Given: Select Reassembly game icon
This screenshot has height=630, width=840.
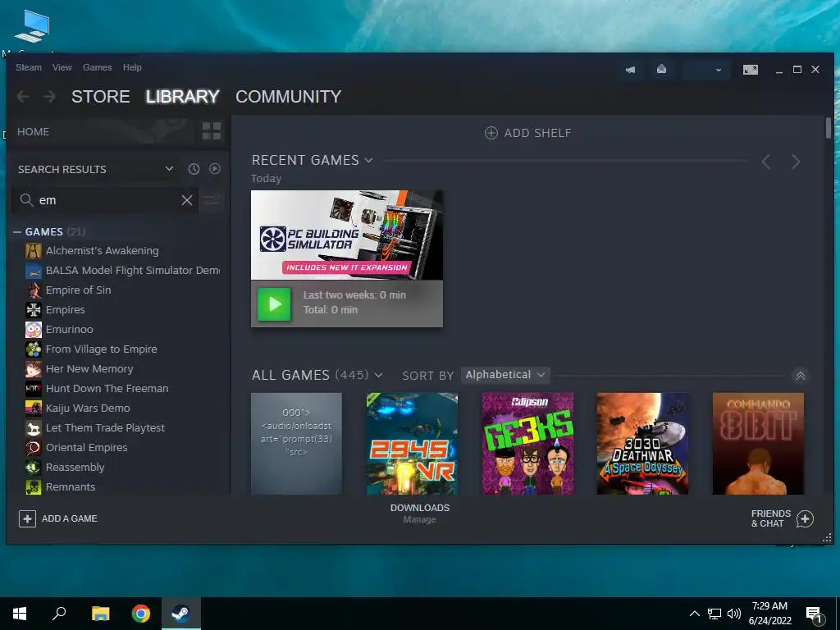Looking at the screenshot, I should point(33,467).
